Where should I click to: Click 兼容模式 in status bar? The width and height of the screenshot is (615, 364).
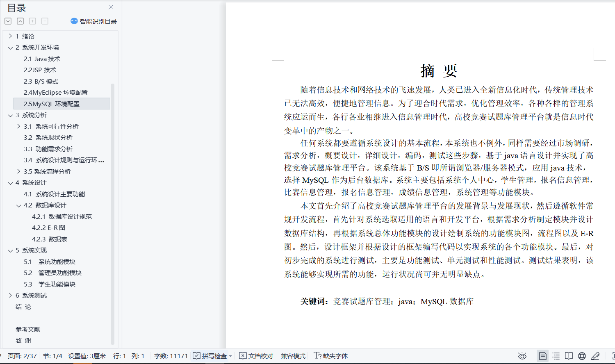[293, 356]
